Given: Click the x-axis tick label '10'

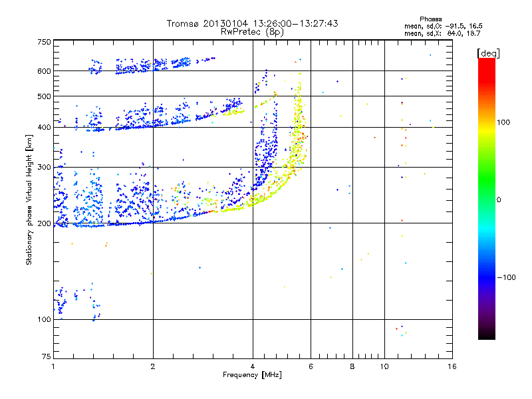Looking at the screenshot, I should (x=384, y=366).
